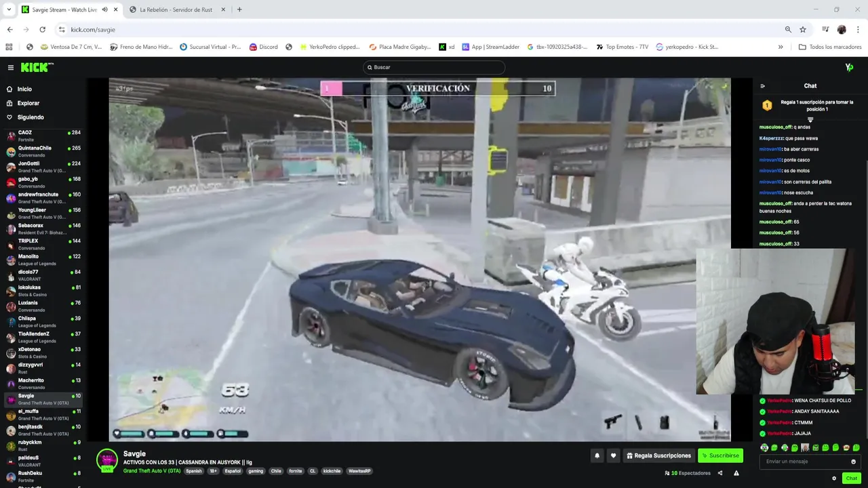Open Chrome three-dot menu
This screenshot has width=868, height=488.
858,30
